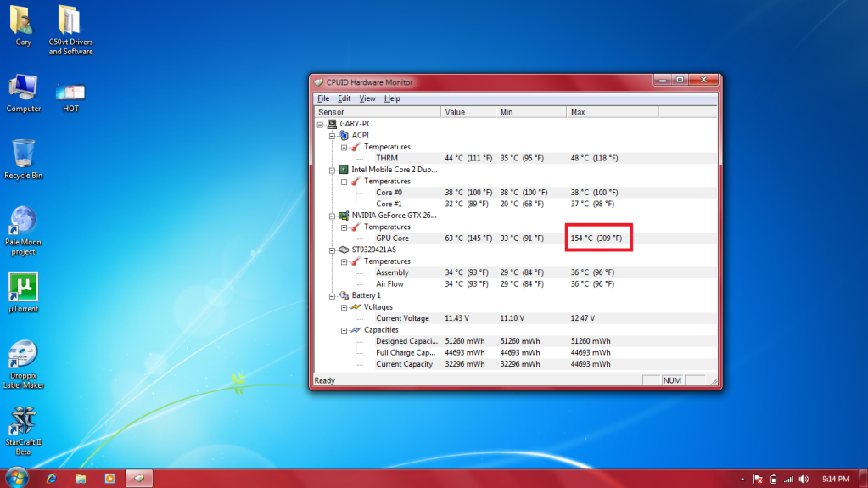Viewport: 868px width, 488px height.
Task: Select the µTorrent desktop shortcut
Action: 23,293
